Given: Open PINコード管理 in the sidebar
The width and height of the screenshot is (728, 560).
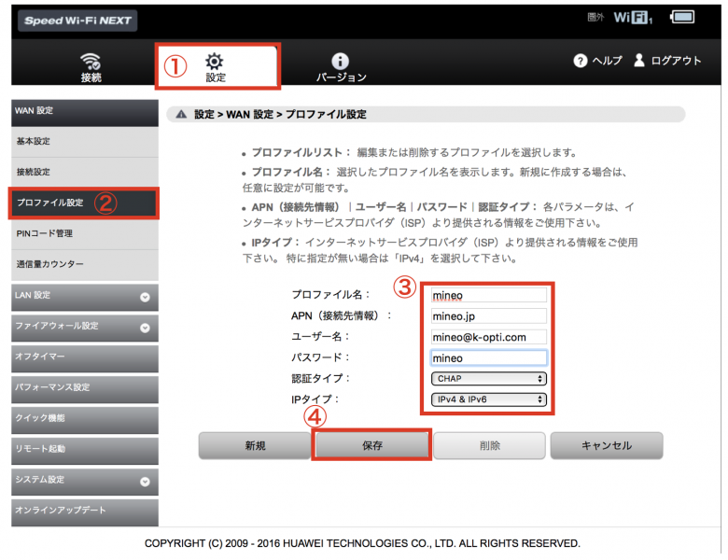Looking at the screenshot, I should coord(79,233).
